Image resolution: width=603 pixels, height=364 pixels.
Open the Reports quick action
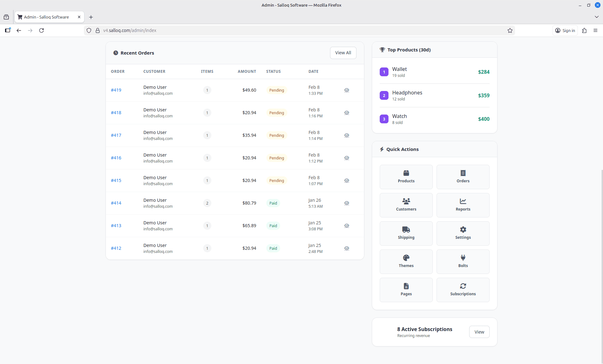[463, 205]
